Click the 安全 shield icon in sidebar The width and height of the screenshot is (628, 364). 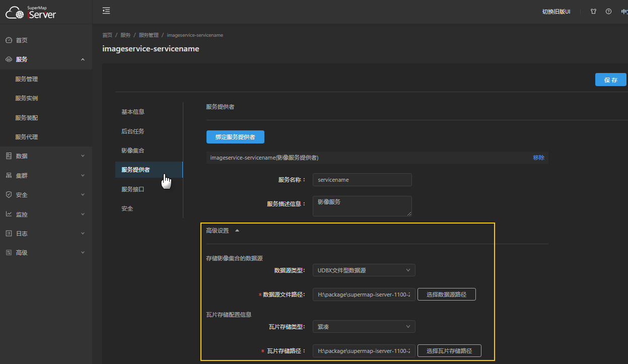click(x=9, y=195)
